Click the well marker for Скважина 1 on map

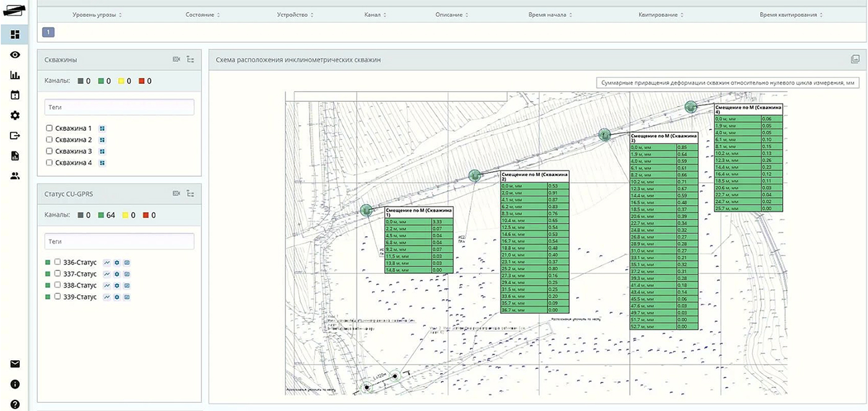366,211
